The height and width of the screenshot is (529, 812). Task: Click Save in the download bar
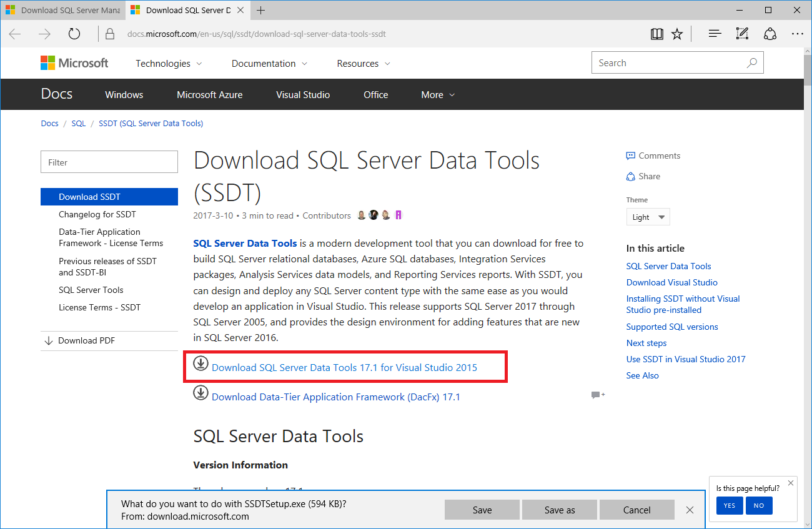[x=482, y=510]
